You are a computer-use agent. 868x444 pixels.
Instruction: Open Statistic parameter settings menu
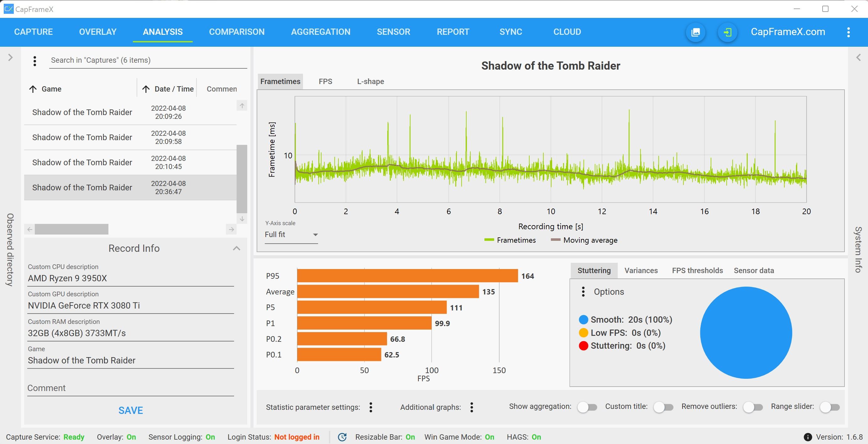pos(371,407)
